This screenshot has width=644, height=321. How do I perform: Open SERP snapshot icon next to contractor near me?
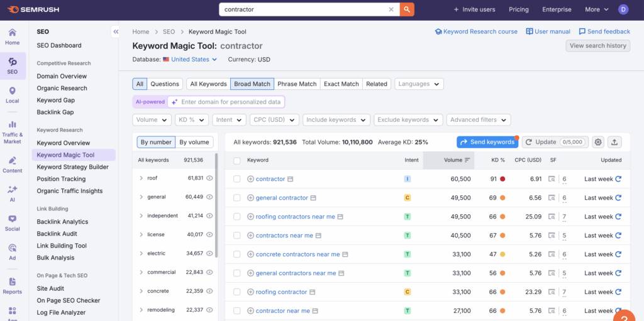click(x=315, y=311)
